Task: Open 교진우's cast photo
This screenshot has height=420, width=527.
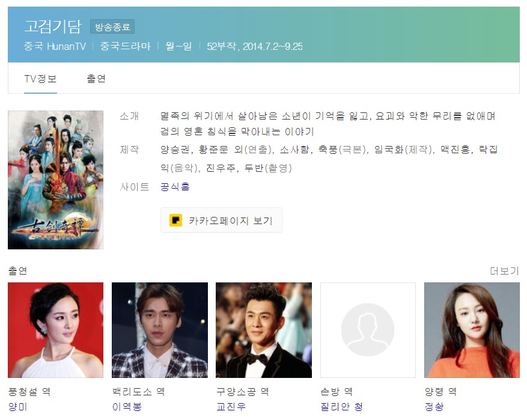Action: [x=264, y=330]
